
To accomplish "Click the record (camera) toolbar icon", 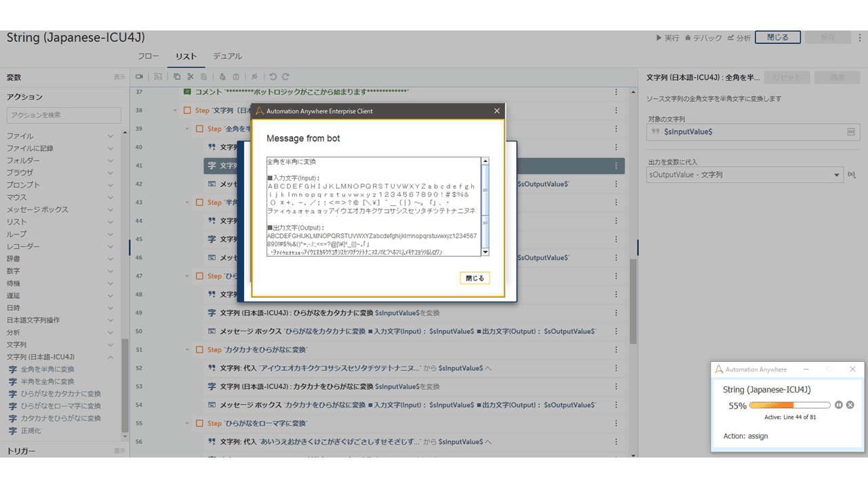I will [x=139, y=77].
